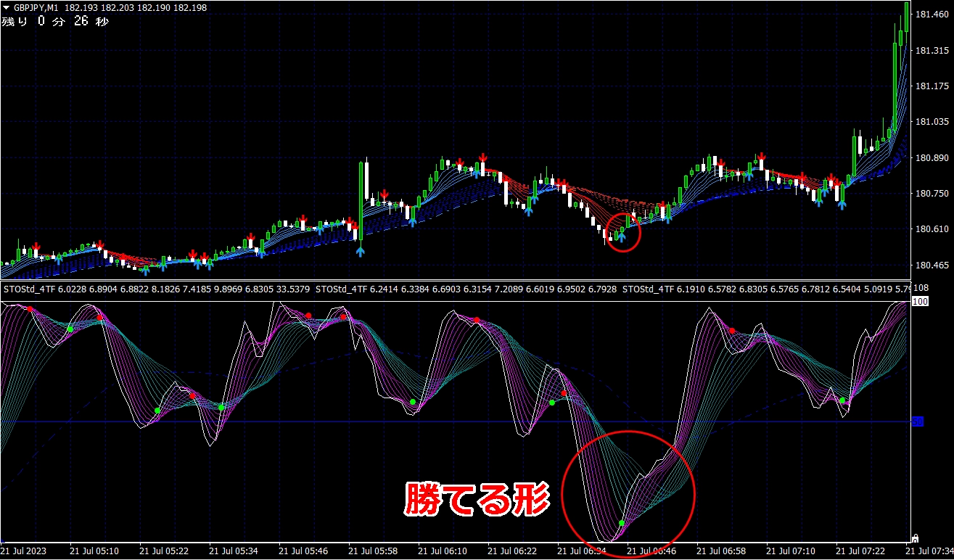The width and height of the screenshot is (954, 560).
Task: Click the 180.750 price scale label
Action: tap(932, 194)
